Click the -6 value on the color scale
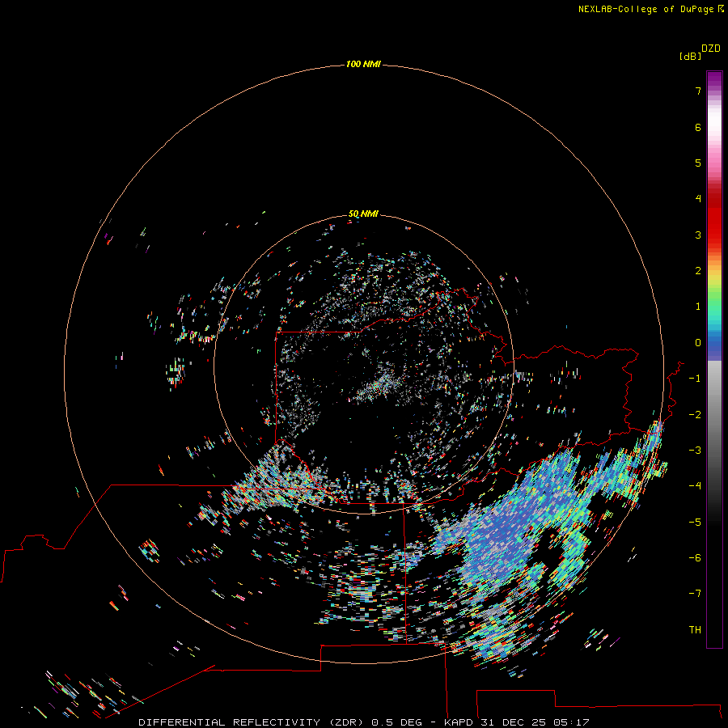 click(695, 558)
